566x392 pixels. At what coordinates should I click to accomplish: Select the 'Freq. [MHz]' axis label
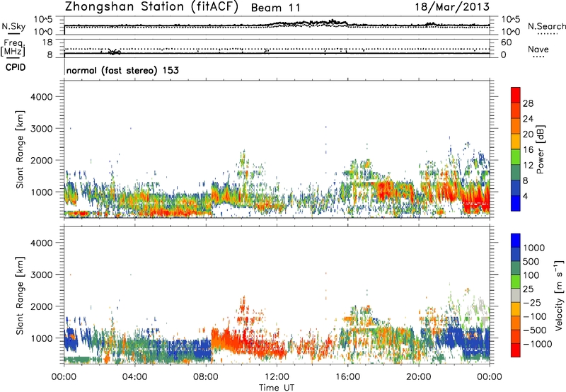[13, 47]
